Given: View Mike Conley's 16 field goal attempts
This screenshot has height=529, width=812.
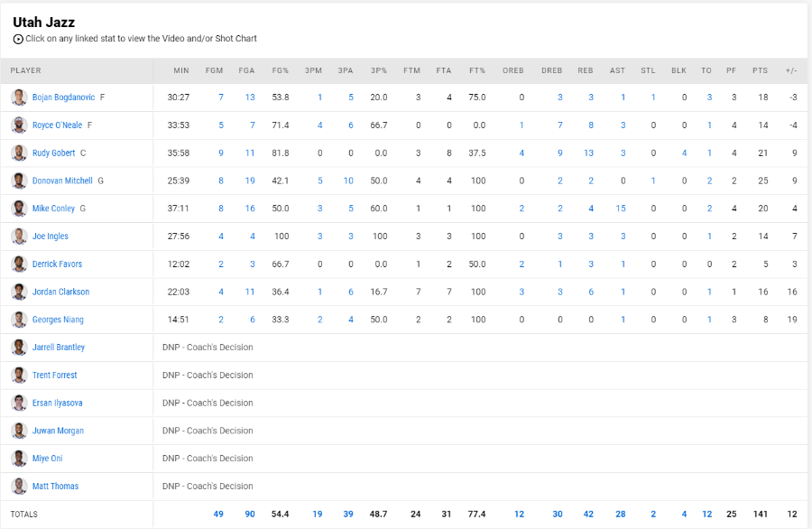Looking at the screenshot, I should point(250,209).
